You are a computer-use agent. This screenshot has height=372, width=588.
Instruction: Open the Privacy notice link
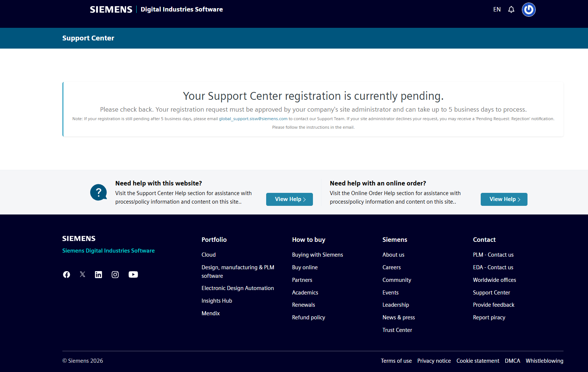pyautogui.click(x=434, y=361)
